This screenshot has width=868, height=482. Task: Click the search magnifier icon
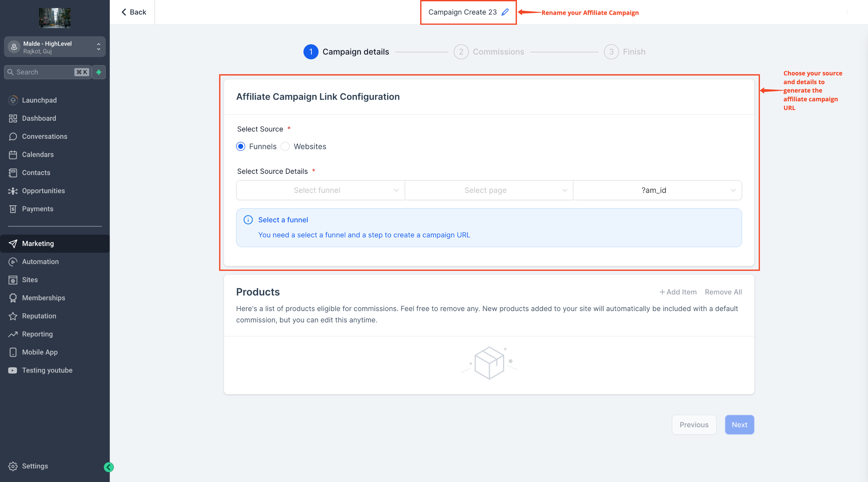click(x=10, y=72)
